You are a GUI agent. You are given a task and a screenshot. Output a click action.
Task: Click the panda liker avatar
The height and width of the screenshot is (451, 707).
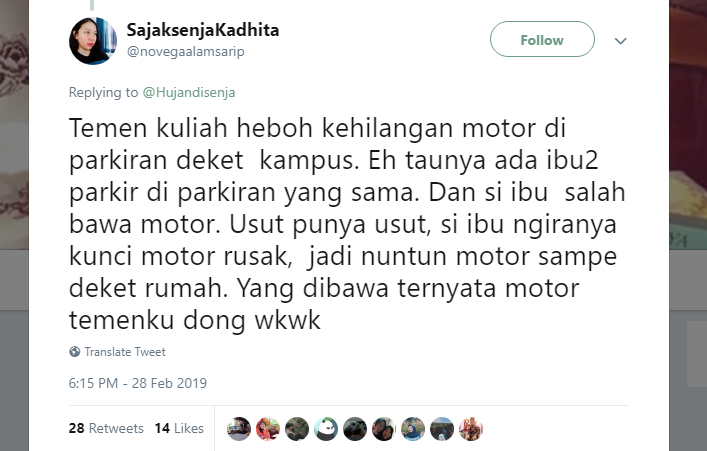point(326,428)
